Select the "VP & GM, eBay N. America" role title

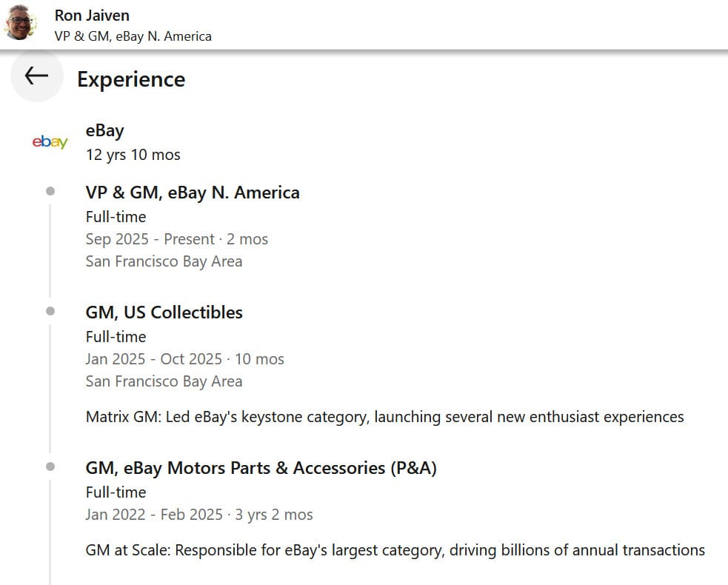tap(193, 193)
